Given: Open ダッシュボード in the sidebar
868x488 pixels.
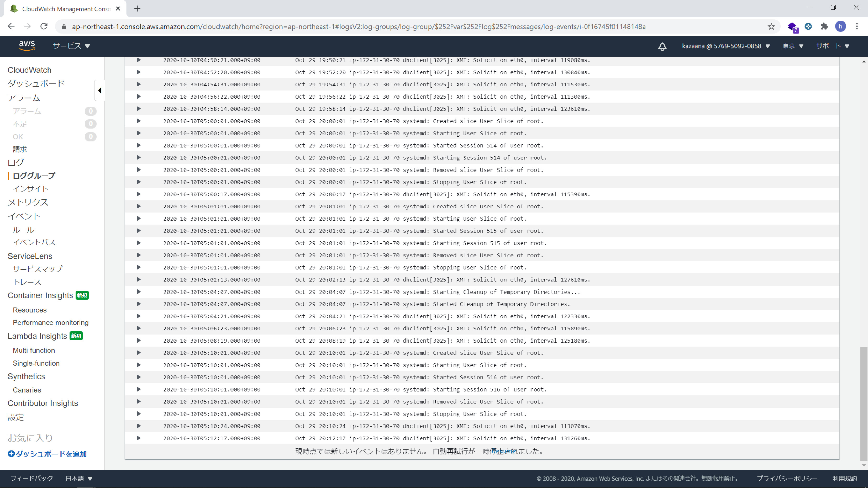Looking at the screenshot, I should click(36, 83).
